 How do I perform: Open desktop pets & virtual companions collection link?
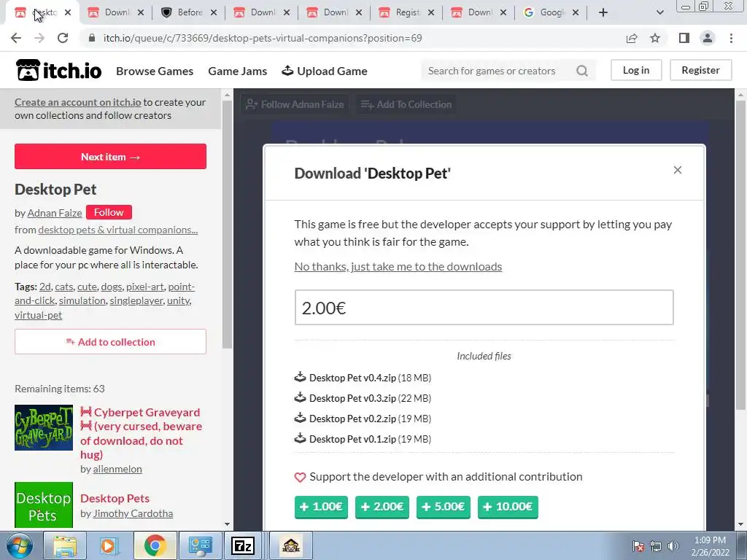click(x=117, y=230)
